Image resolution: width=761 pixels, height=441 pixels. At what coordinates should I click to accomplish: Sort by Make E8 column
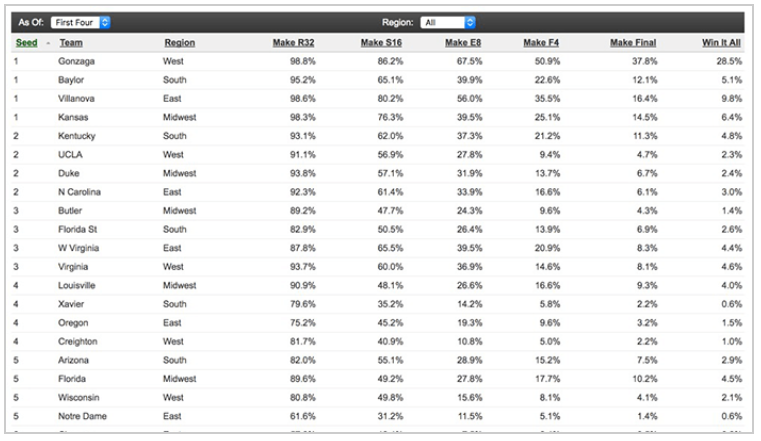point(463,43)
